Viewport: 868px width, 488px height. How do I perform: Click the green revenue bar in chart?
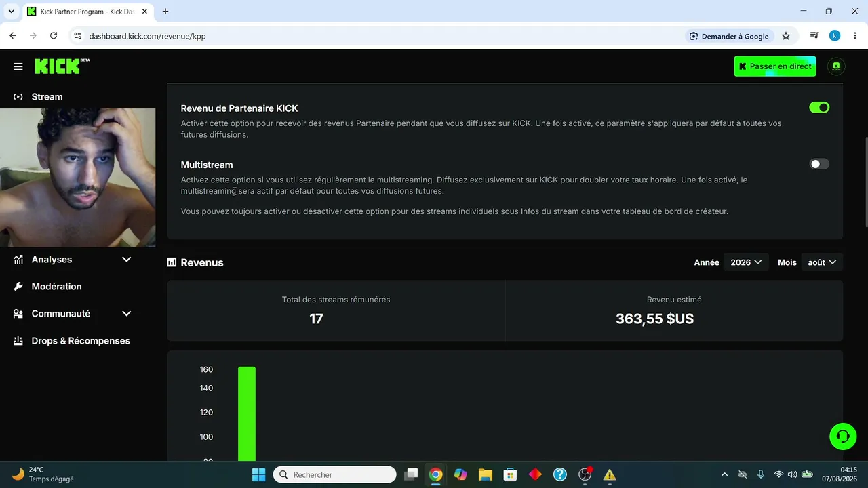click(247, 413)
